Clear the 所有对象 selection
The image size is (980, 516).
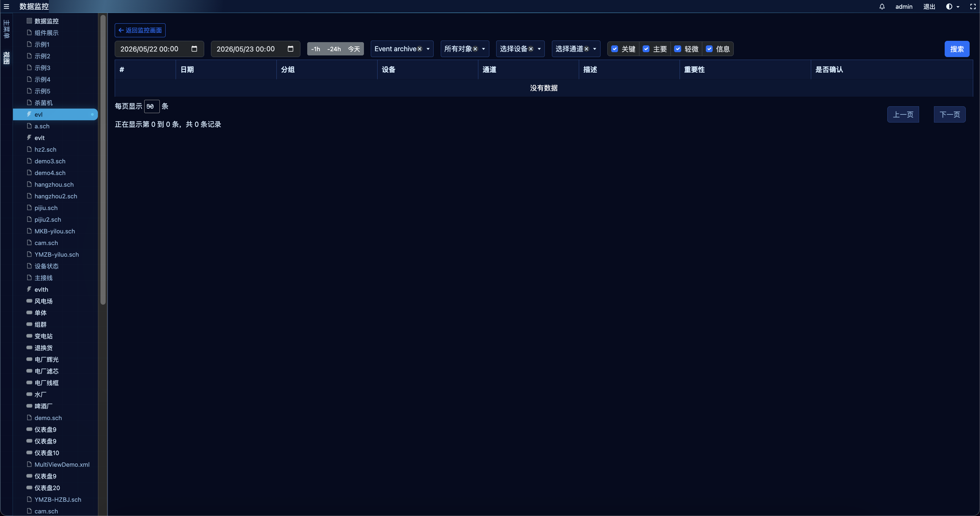(x=475, y=49)
